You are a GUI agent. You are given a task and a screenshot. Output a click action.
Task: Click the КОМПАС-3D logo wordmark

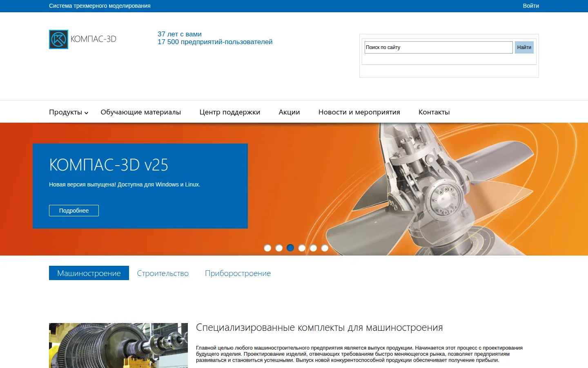[94, 39]
